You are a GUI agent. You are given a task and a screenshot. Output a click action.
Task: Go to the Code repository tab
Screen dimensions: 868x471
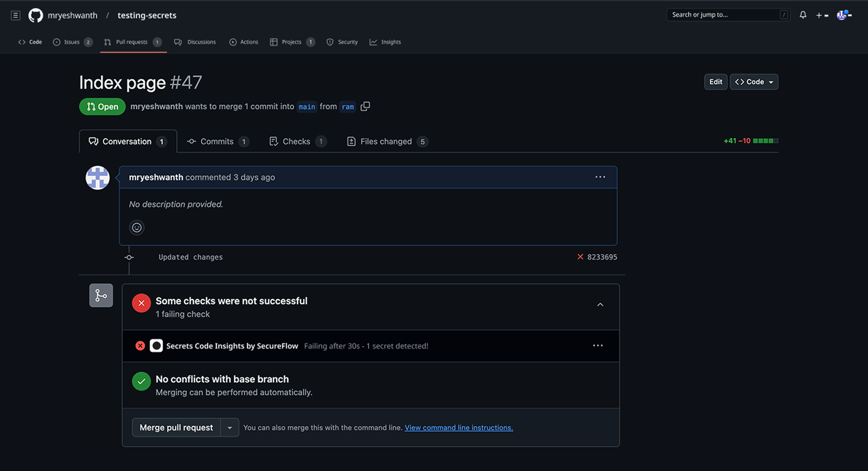click(30, 42)
